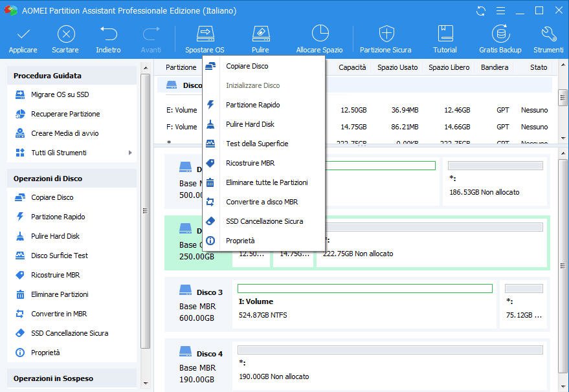Click sidebar Ricostruire MBR operation

55,275
